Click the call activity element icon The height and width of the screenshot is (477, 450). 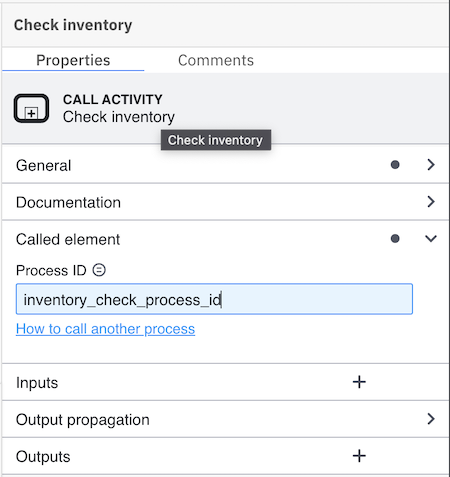pyautogui.click(x=31, y=108)
